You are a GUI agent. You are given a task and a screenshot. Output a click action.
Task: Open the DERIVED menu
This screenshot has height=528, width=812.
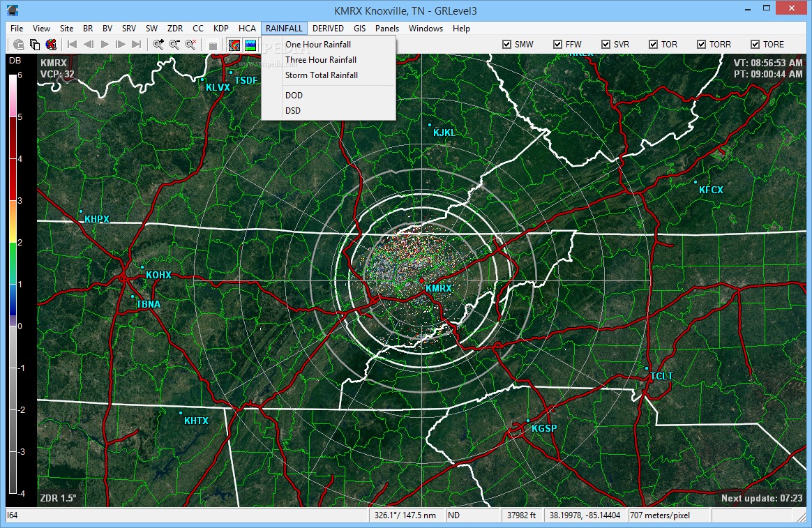point(329,29)
